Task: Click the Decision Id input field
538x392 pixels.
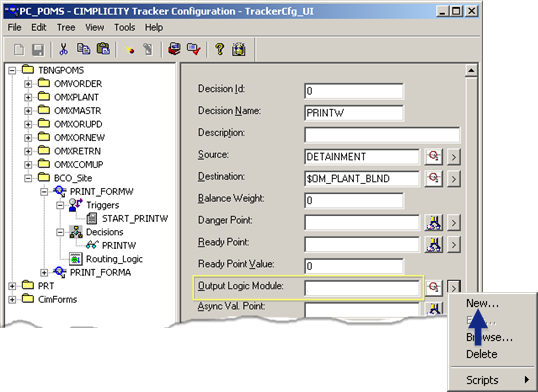Action: pyautogui.click(x=354, y=91)
